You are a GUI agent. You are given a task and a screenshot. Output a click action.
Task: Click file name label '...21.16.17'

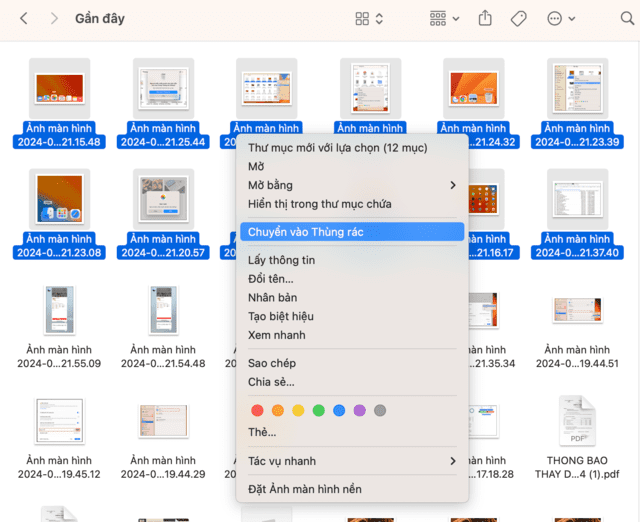494,253
